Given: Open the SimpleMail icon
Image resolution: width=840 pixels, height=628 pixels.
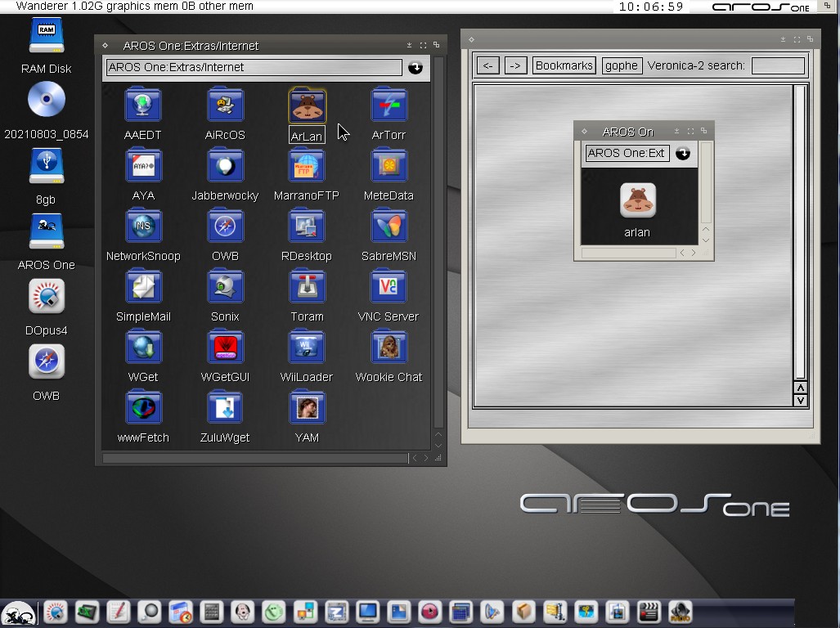Looking at the screenshot, I should tap(143, 287).
